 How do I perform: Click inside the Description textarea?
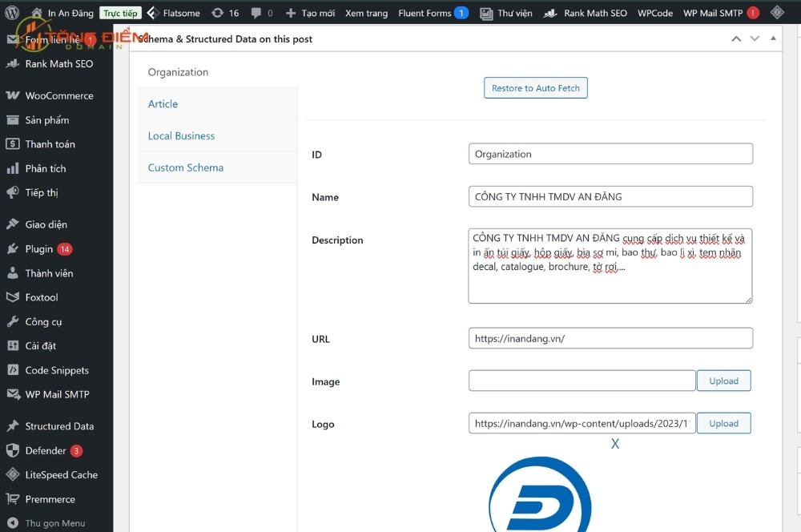coord(610,266)
